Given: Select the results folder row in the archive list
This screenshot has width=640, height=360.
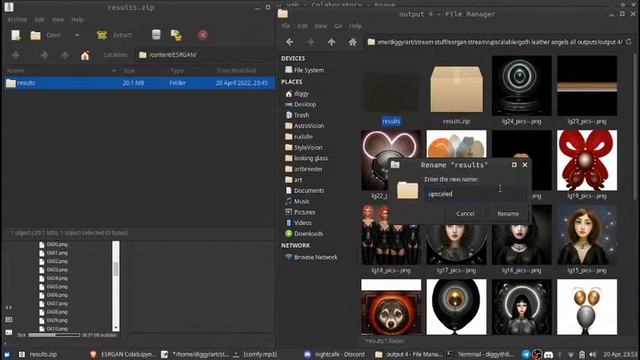Looking at the screenshot, I should coord(140,83).
